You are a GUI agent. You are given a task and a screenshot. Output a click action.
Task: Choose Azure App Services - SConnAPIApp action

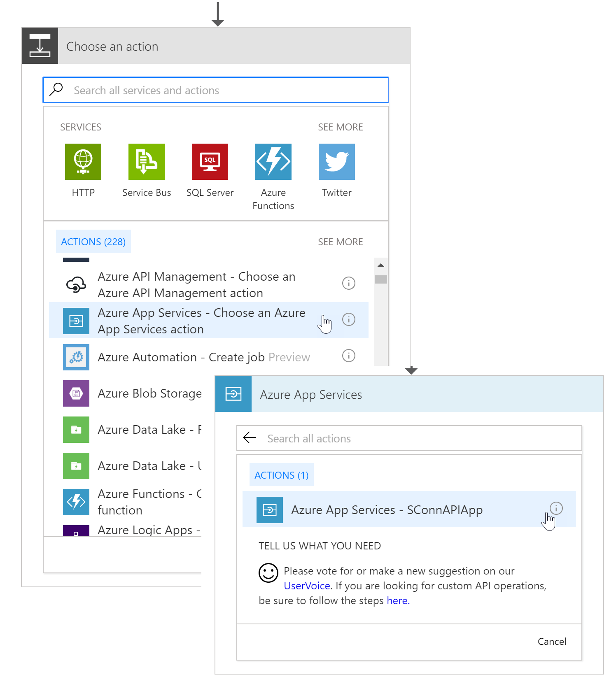click(409, 509)
